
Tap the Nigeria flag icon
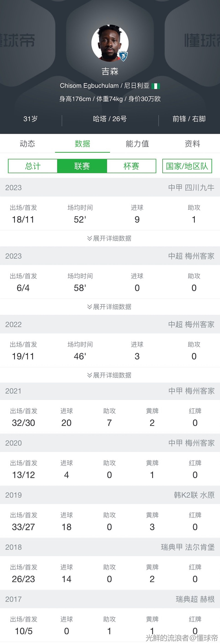point(156,86)
